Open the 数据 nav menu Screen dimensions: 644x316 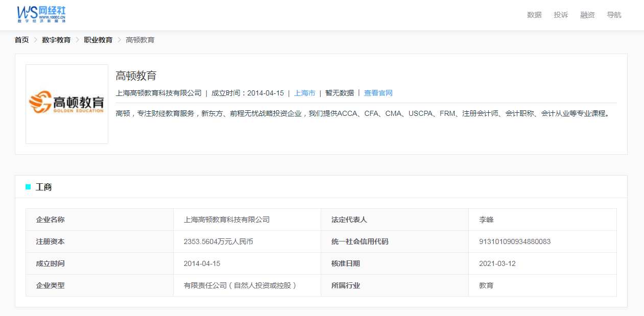(534, 15)
